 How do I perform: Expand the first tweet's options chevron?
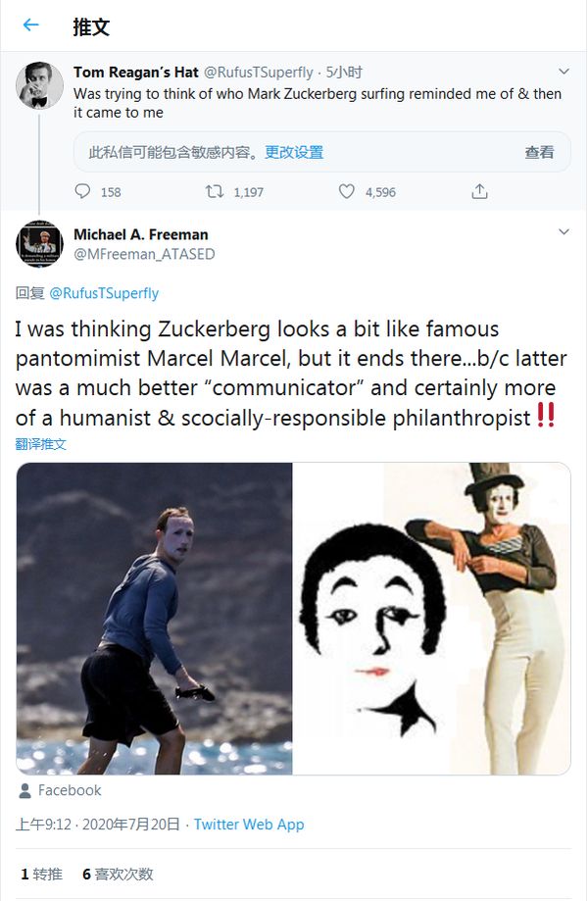pos(563,72)
